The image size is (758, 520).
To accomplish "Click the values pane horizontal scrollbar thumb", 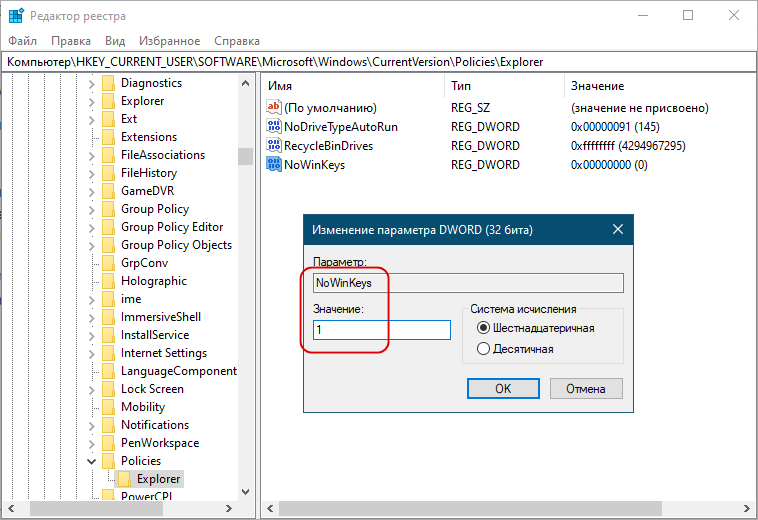I will pyautogui.click(x=470, y=508).
